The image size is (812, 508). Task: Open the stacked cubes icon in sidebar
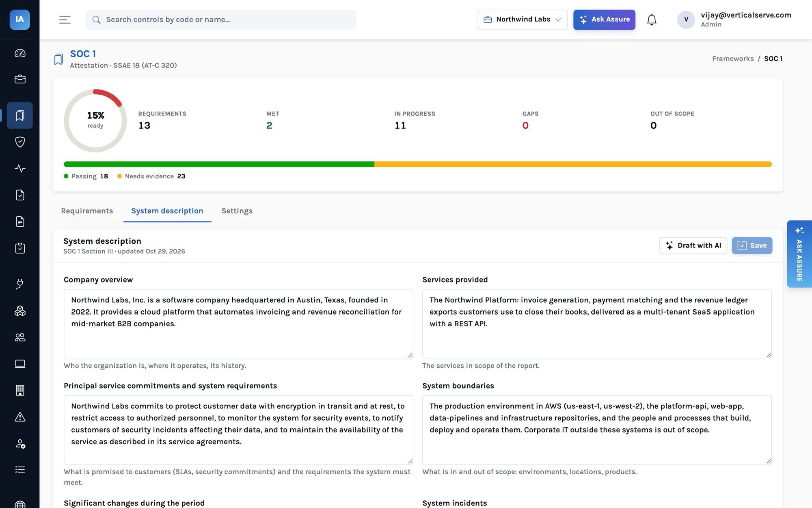20,311
